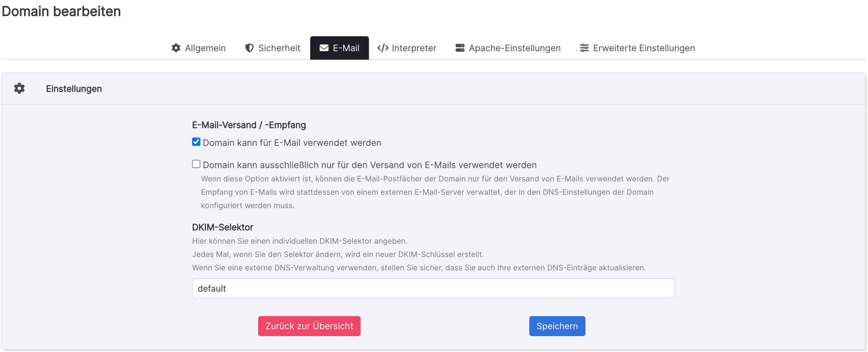The image size is (868, 352).
Task: Uncheck the "Domain kann für E-Mail verwendet werden" checkbox
Action: pyautogui.click(x=196, y=142)
